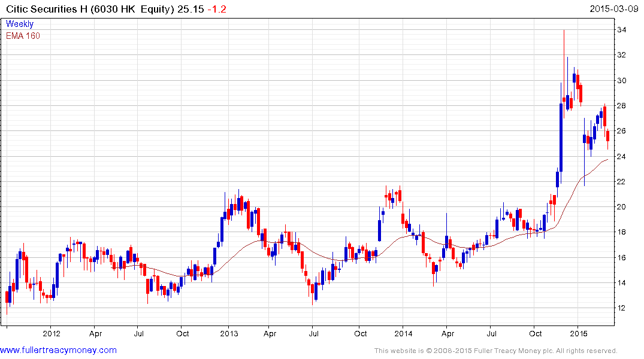
Task: Click the '32' price axis label
Action: (x=621, y=55)
